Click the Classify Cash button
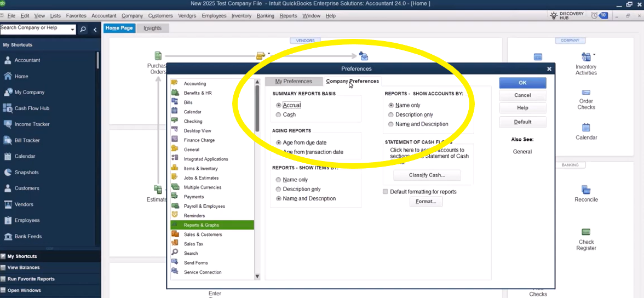 click(427, 175)
